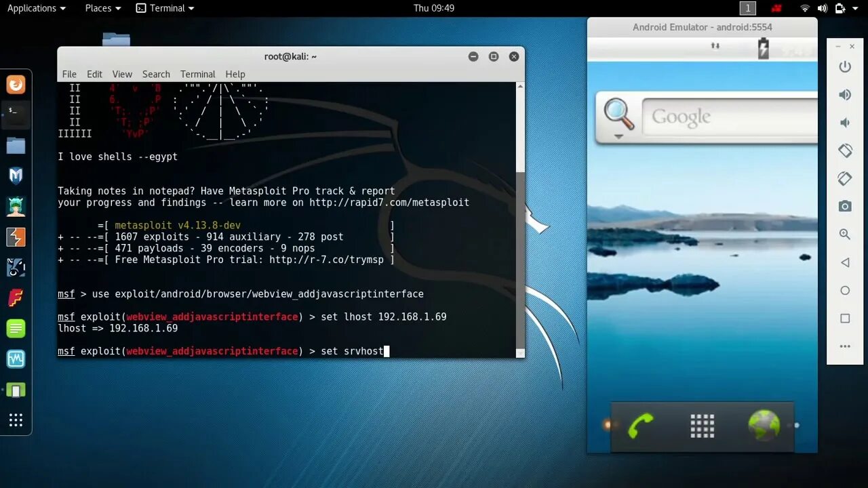Tap emulator Overview square button

pyautogui.click(x=845, y=318)
